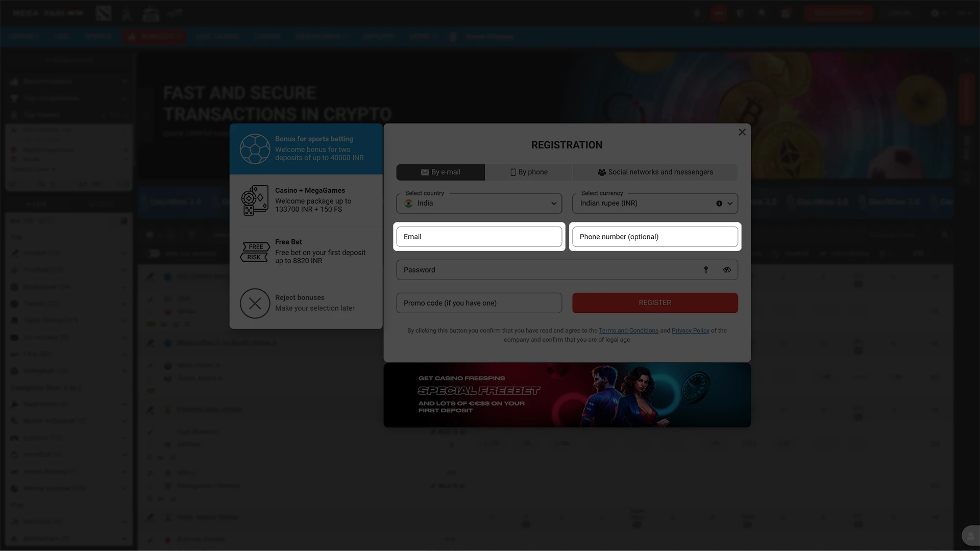Image resolution: width=980 pixels, height=551 pixels.
Task: Open the Select country dropdown
Action: (x=479, y=203)
